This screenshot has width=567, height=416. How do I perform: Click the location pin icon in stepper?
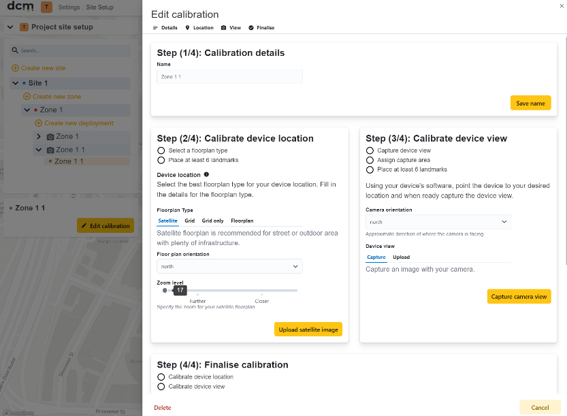(x=187, y=27)
